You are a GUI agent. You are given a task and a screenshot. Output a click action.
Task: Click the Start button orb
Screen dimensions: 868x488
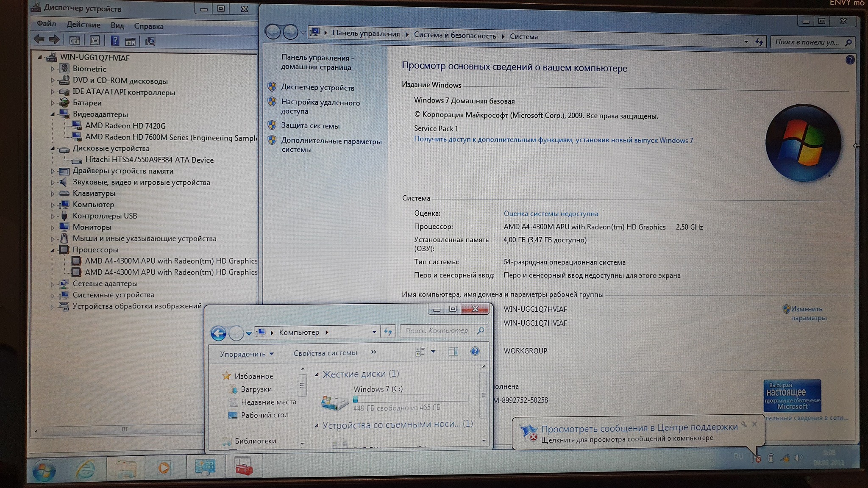pyautogui.click(x=44, y=470)
